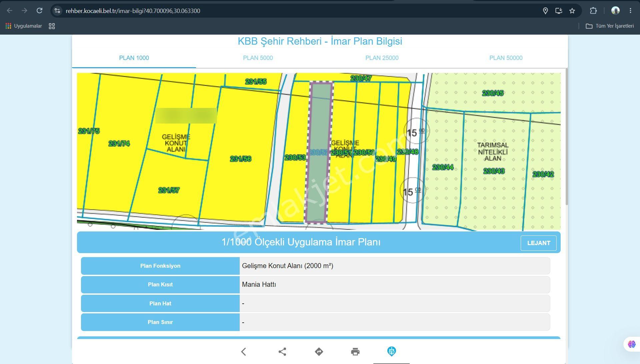Click the browser forward arrow
The image size is (640, 364).
[x=24, y=11]
